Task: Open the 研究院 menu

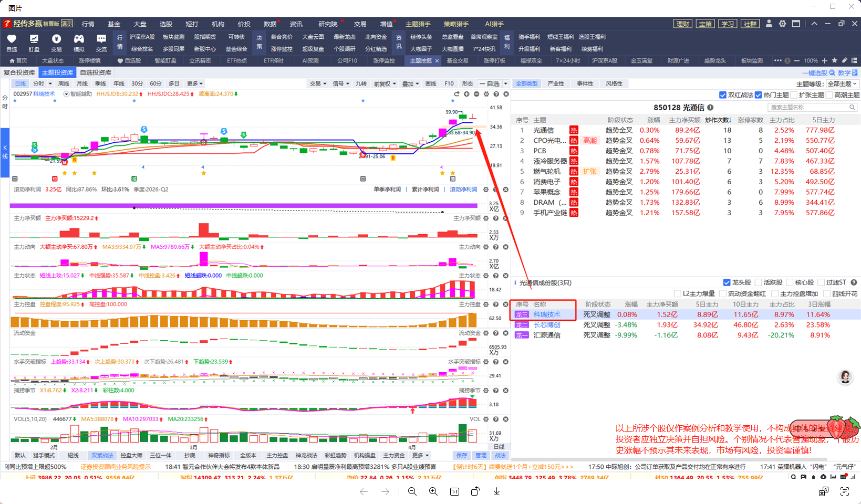Action: (x=328, y=24)
